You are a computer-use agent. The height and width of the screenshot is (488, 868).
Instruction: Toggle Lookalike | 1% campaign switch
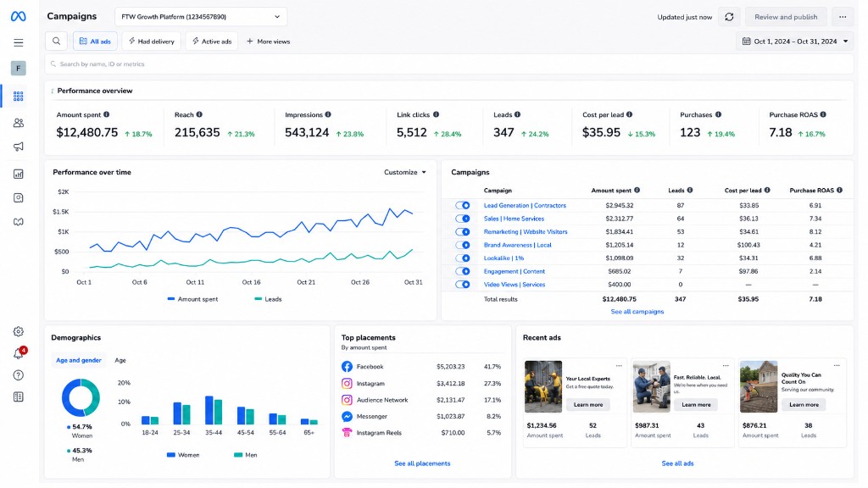(463, 258)
